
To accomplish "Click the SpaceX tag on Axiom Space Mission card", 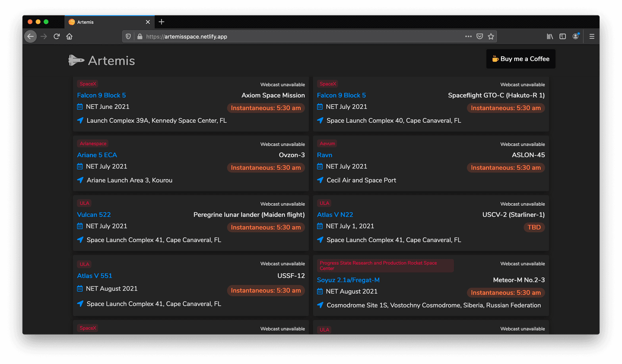I will click(88, 84).
